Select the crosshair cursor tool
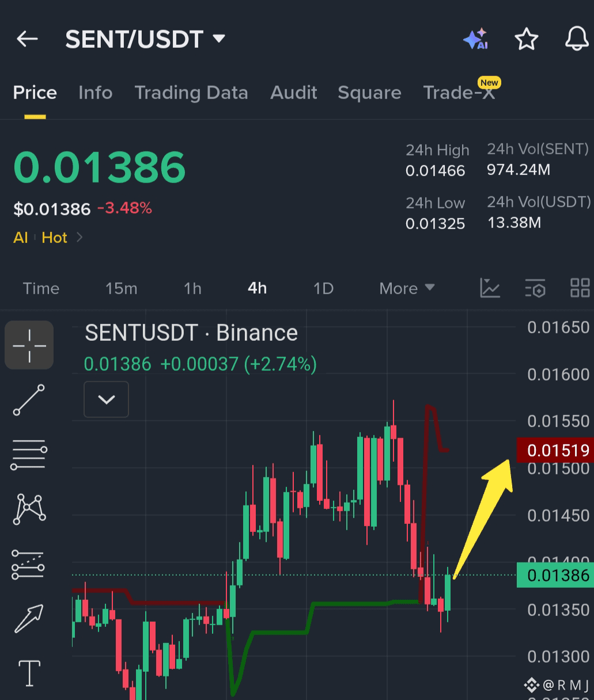The width and height of the screenshot is (594, 700). pos(29,345)
